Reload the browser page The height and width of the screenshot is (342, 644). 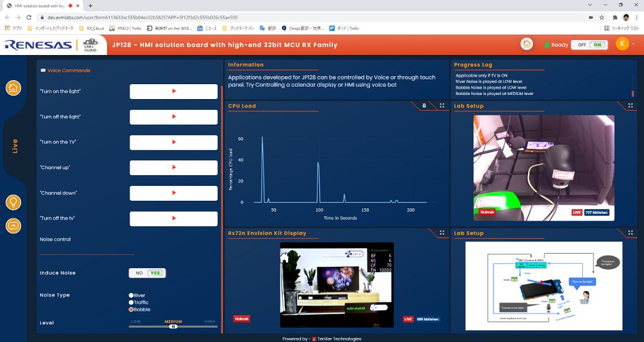28,17
